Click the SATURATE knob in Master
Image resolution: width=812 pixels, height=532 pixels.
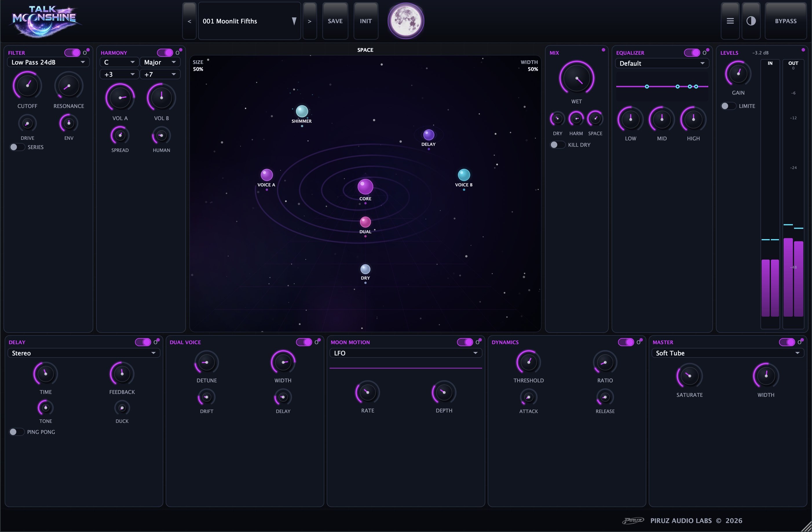click(x=689, y=376)
